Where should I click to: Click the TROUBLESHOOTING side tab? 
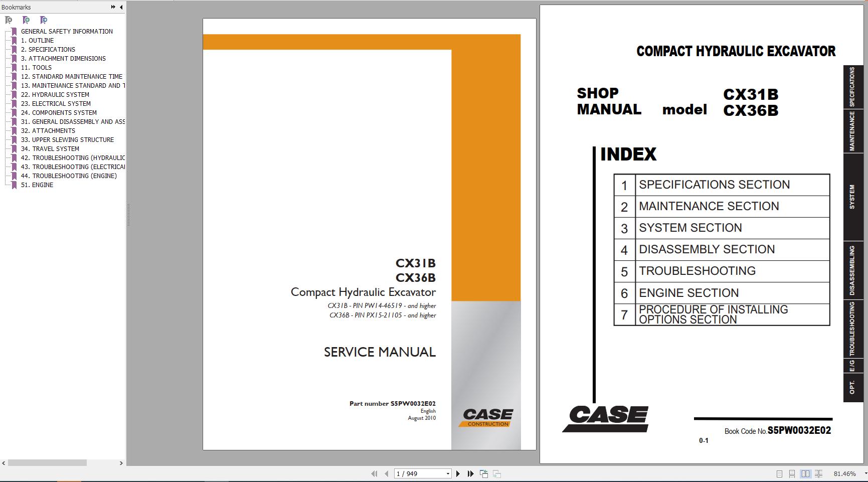coord(852,329)
